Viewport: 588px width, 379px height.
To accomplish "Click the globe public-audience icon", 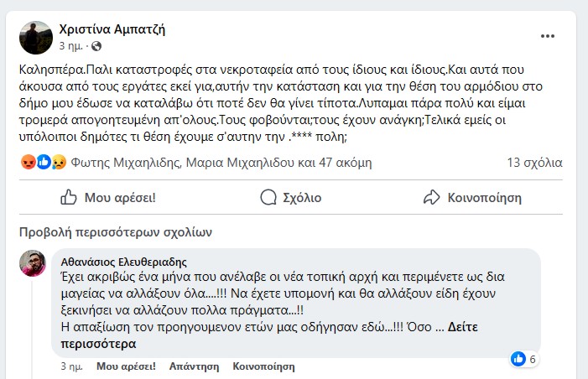I will 96,45.
